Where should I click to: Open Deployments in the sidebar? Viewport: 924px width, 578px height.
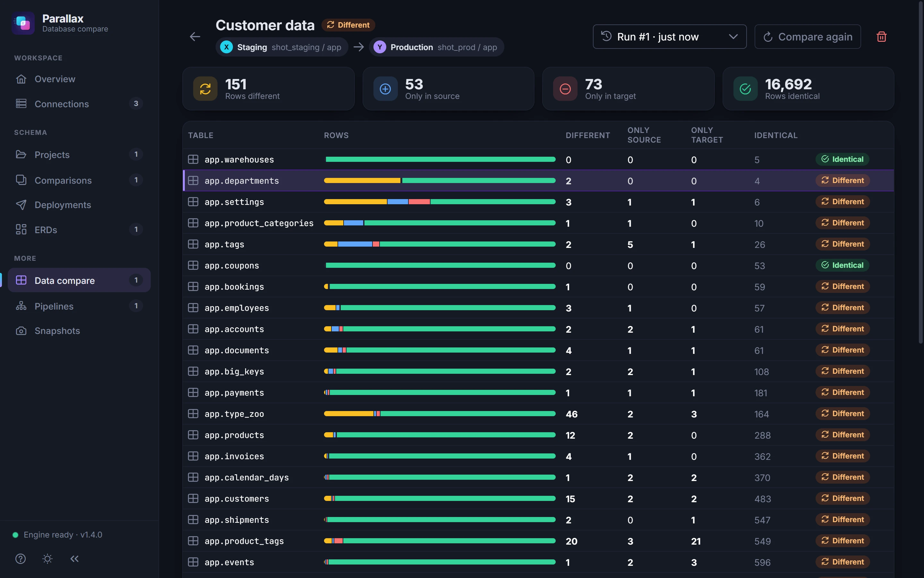click(x=79, y=205)
